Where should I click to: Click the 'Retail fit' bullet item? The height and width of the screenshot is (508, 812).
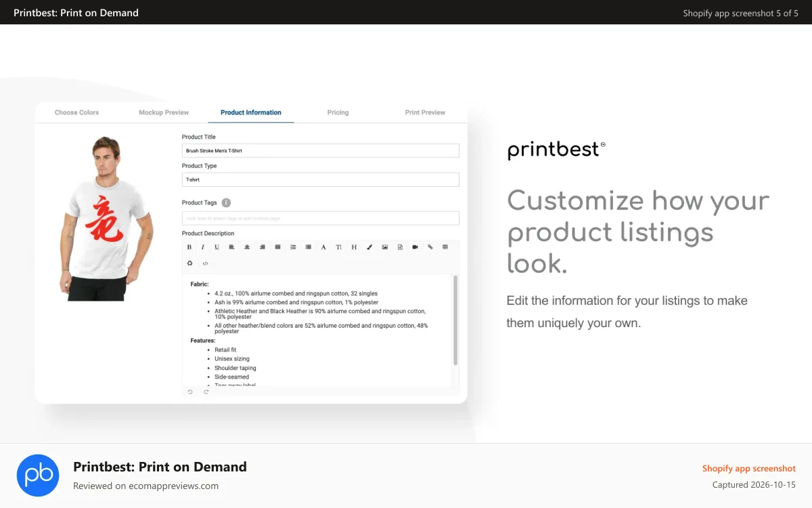click(225, 350)
